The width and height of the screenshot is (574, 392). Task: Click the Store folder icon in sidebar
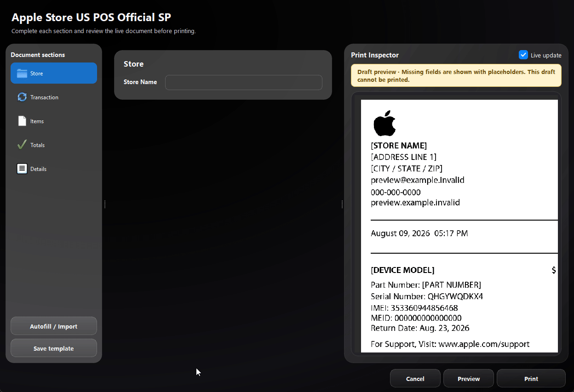click(x=22, y=74)
